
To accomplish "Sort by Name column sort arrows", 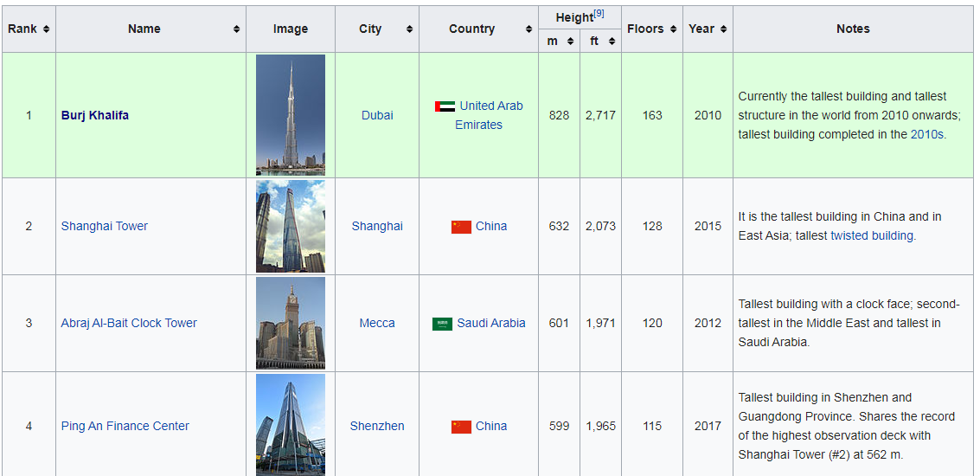I will pos(237,29).
